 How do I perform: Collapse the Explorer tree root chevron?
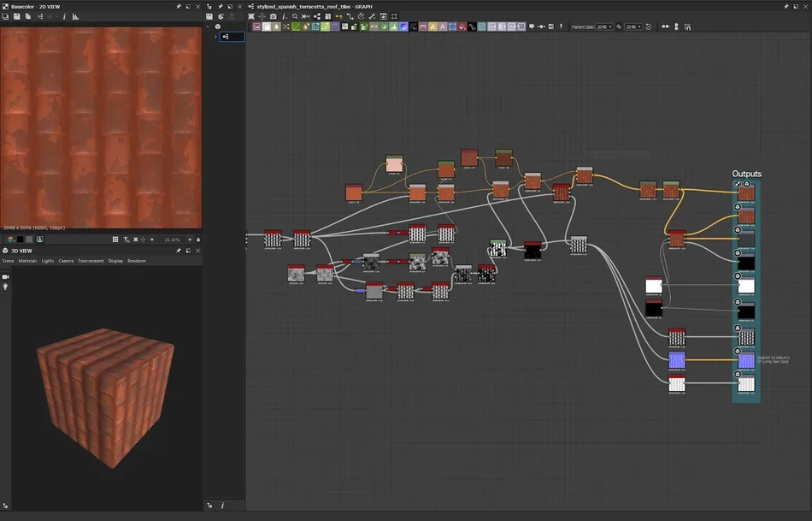(208, 27)
